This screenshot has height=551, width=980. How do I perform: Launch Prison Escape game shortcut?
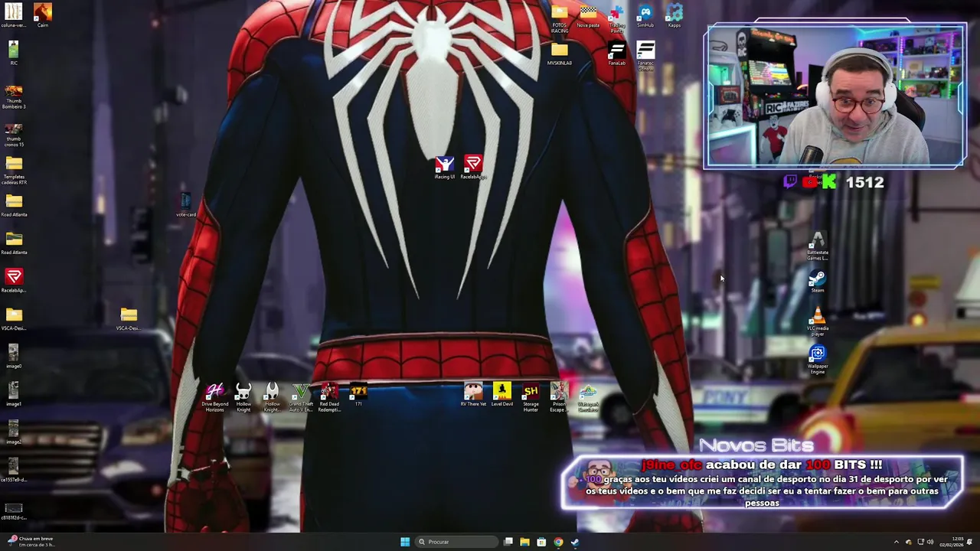(559, 397)
